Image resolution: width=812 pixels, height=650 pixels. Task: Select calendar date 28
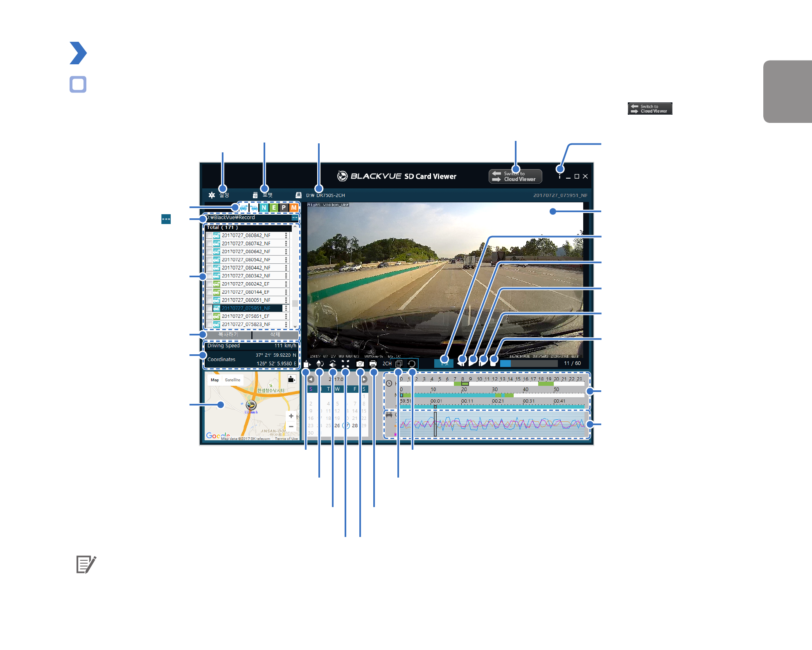click(x=355, y=426)
